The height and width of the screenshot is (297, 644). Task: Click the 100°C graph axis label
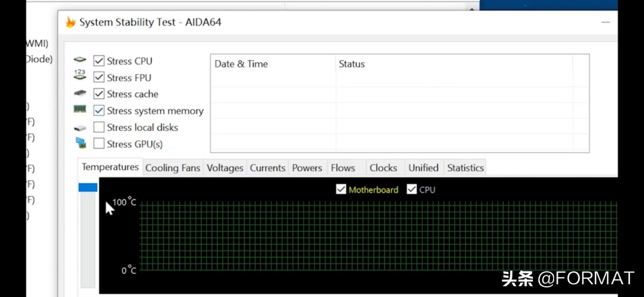tap(124, 202)
